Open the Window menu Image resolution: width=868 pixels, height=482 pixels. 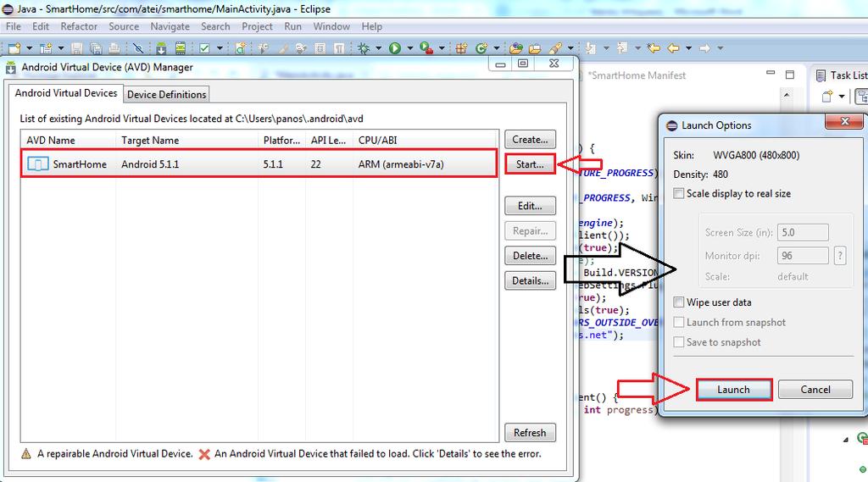coord(331,26)
